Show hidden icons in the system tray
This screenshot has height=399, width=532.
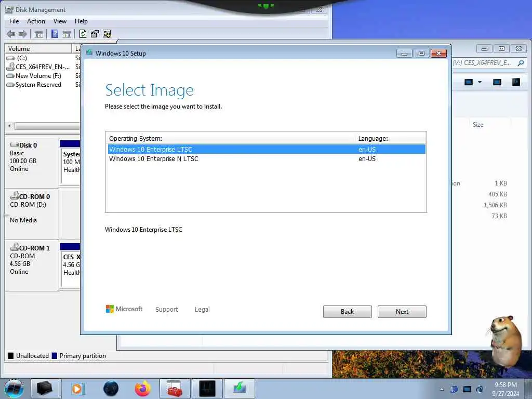442,389
